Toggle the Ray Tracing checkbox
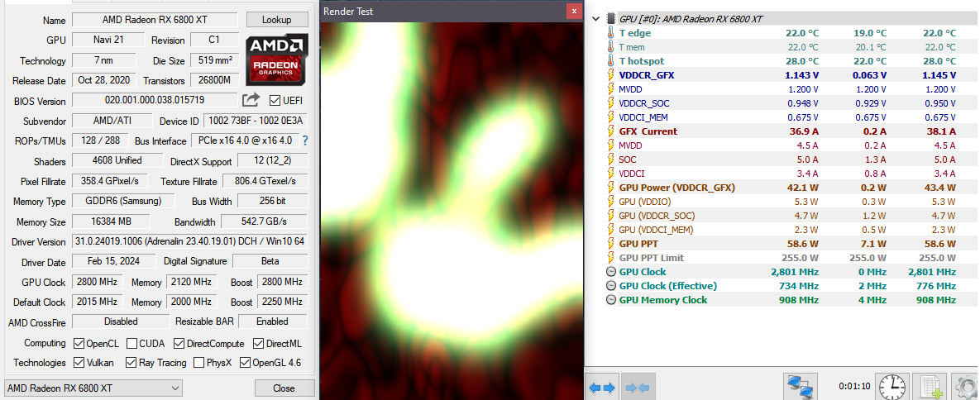 131,363
